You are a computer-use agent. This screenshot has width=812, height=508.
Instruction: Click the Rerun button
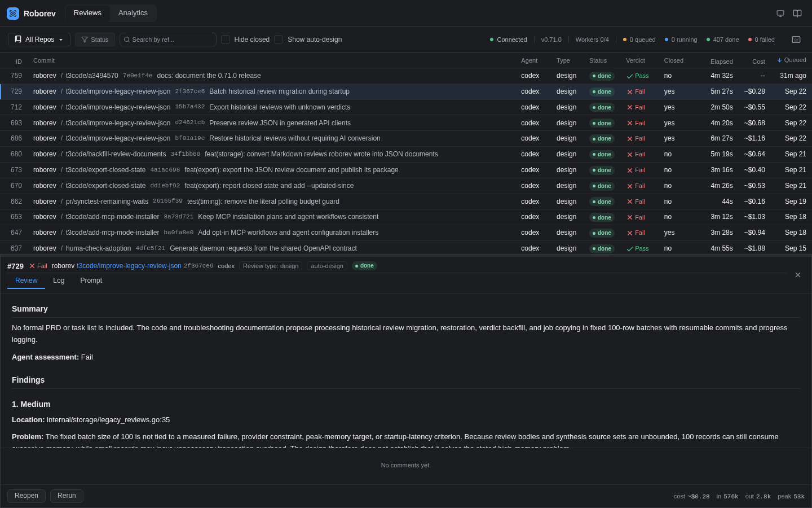67,496
